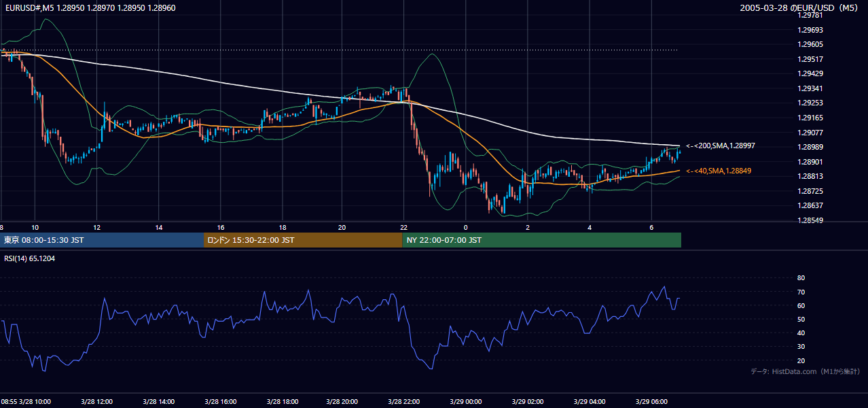The width and height of the screenshot is (868, 408).
Task: Click price level 1.28637 on the axis
Action: tap(810, 205)
